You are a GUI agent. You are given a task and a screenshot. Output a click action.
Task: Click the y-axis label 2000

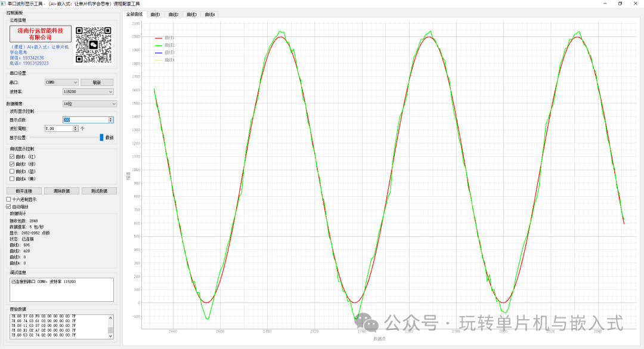(x=136, y=36)
